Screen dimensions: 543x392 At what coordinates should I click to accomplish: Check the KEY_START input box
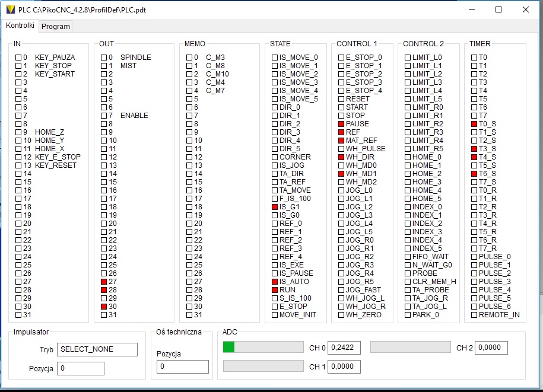click(x=18, y=74)
